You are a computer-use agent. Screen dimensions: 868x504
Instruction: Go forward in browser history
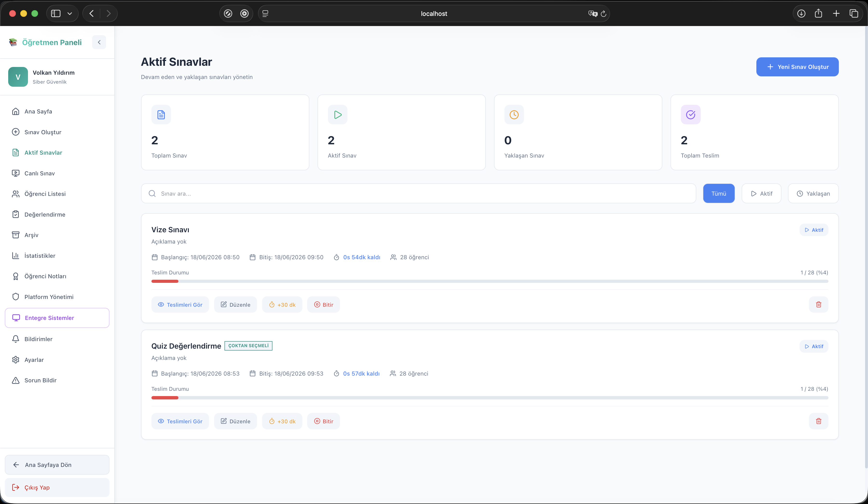click(x=108, y=13)
